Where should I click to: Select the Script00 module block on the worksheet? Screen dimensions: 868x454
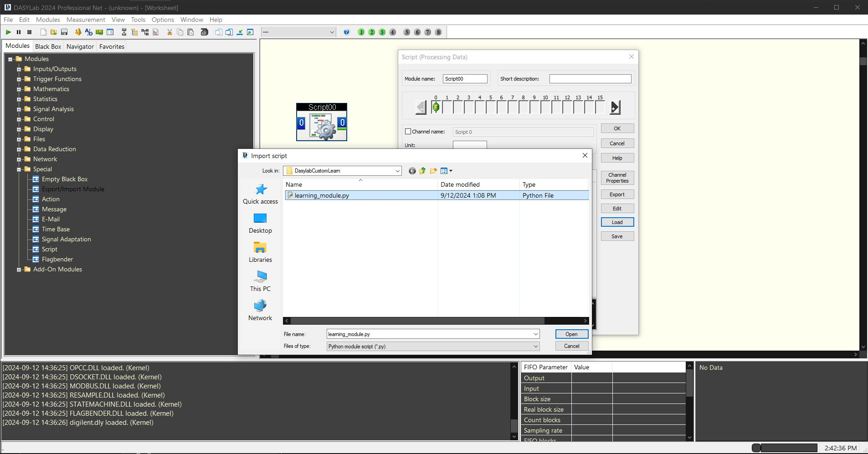tap(322, 122)
